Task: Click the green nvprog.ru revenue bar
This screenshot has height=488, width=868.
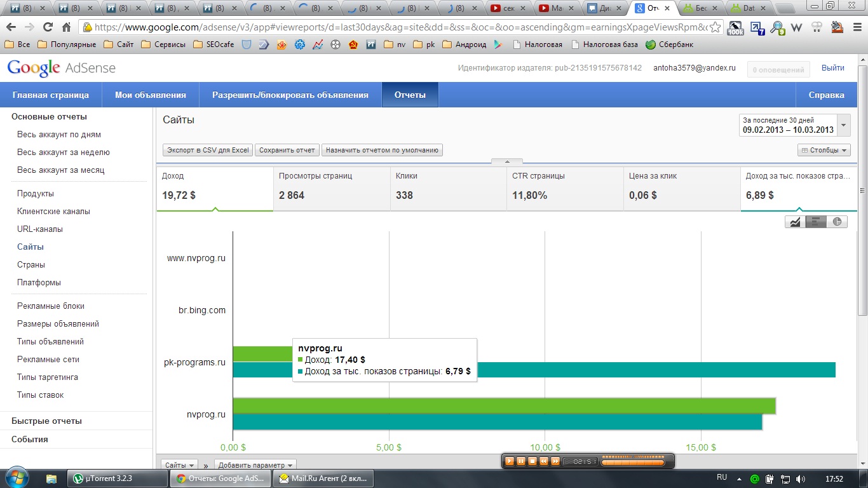Action: [505, 406]
